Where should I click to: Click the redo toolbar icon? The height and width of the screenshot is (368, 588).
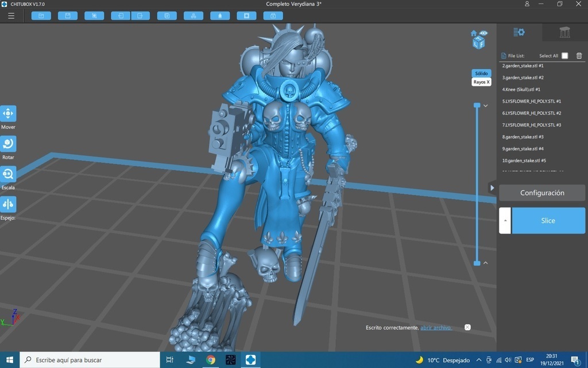(140, 16)
